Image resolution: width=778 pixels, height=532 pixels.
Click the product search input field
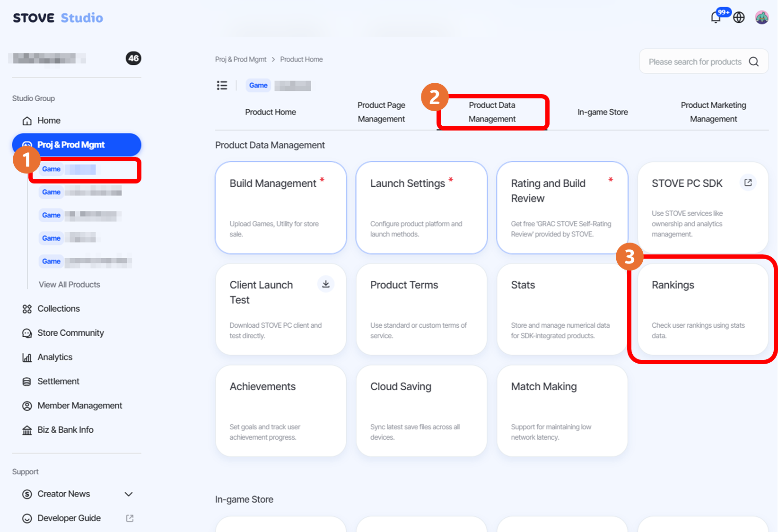pyautogui.click(x=704, y=61)
